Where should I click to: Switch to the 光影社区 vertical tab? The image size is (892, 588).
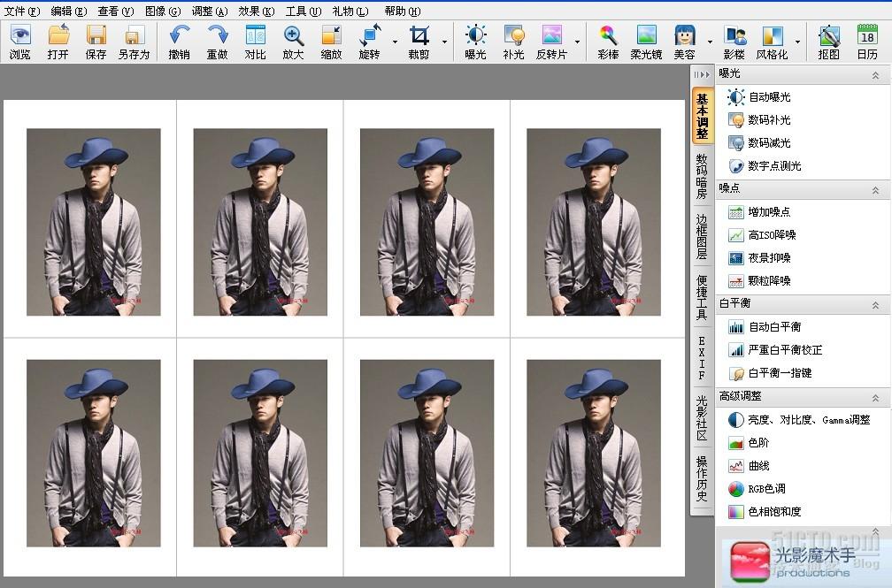point(703,418)
